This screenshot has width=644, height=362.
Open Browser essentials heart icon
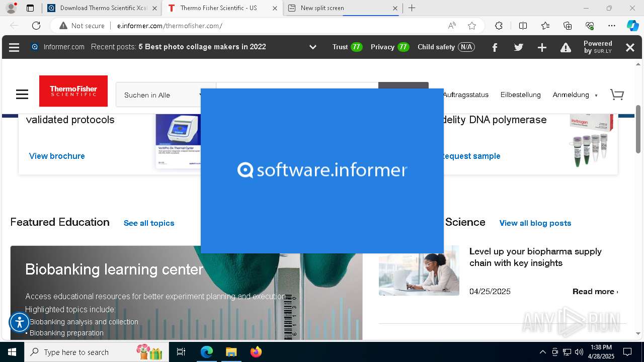pos(590,26)
